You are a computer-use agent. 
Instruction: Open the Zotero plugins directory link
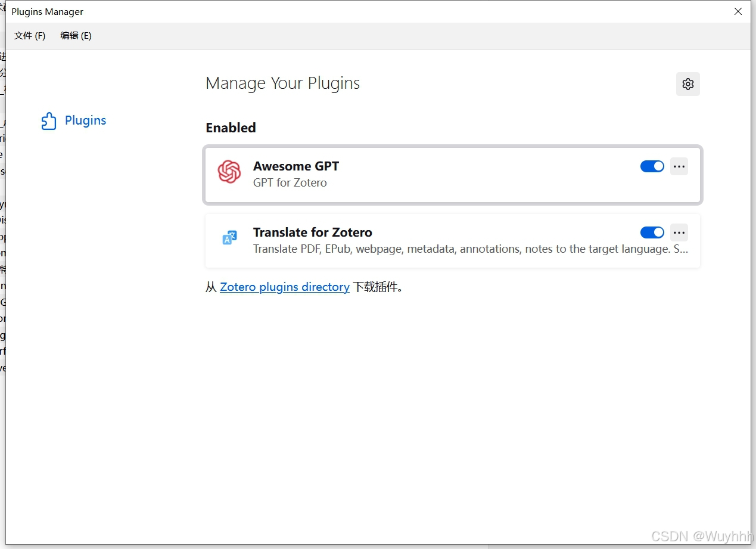(x=285, y=287)
